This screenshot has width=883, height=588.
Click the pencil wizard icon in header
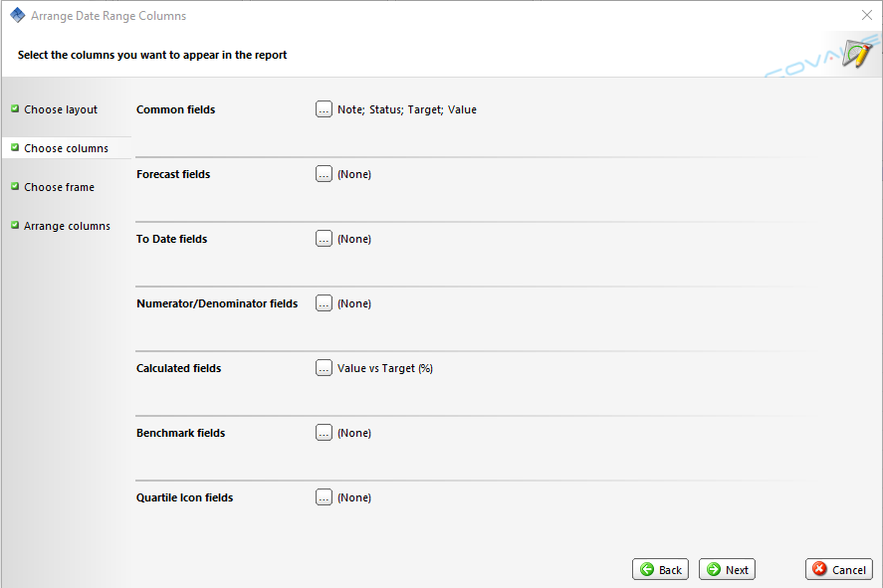point(857,54)
